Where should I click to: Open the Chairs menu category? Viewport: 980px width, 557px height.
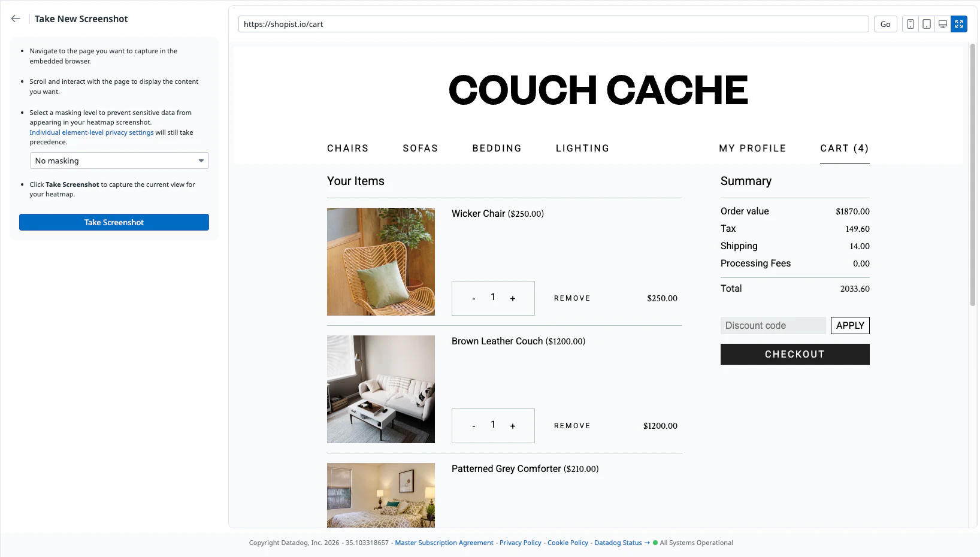347,149
